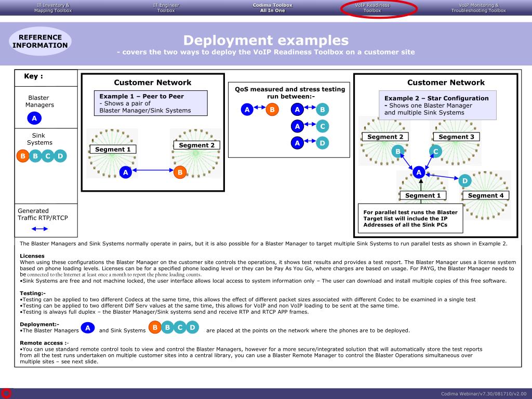
Task: Click the teal B icon in the Deployment line
Action: tap(168, 327)
